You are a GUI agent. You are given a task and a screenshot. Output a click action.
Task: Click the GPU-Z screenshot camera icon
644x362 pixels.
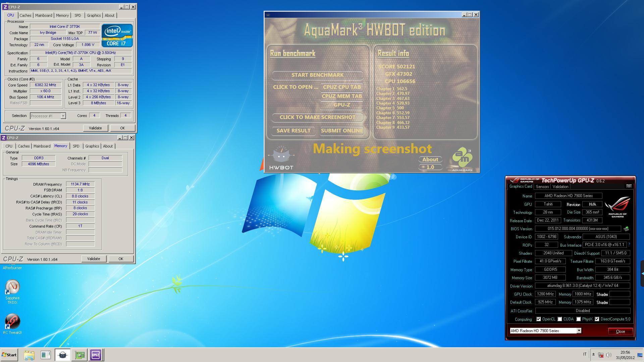629,186
